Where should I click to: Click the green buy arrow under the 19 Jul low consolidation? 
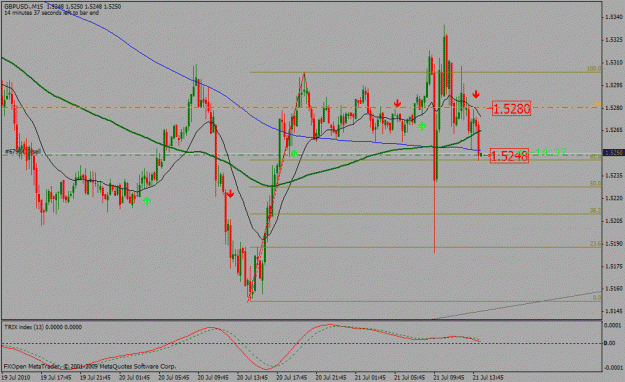point(146,201)
